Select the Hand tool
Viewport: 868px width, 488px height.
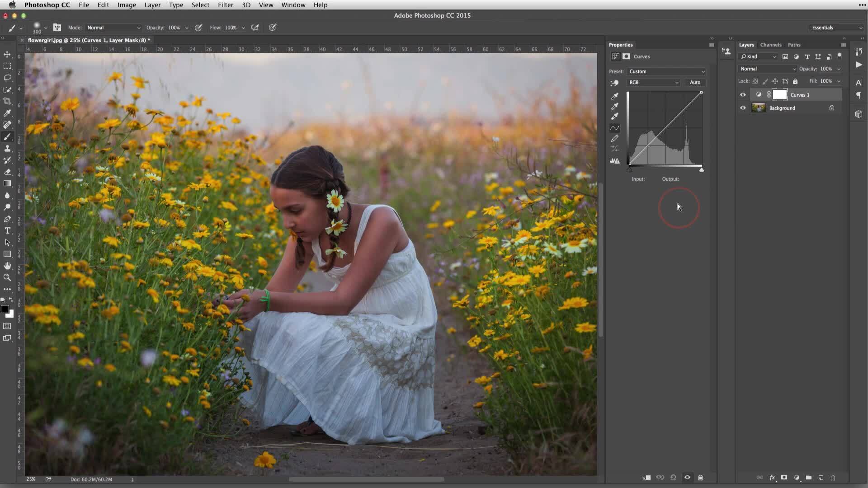[x=7, y=266]
